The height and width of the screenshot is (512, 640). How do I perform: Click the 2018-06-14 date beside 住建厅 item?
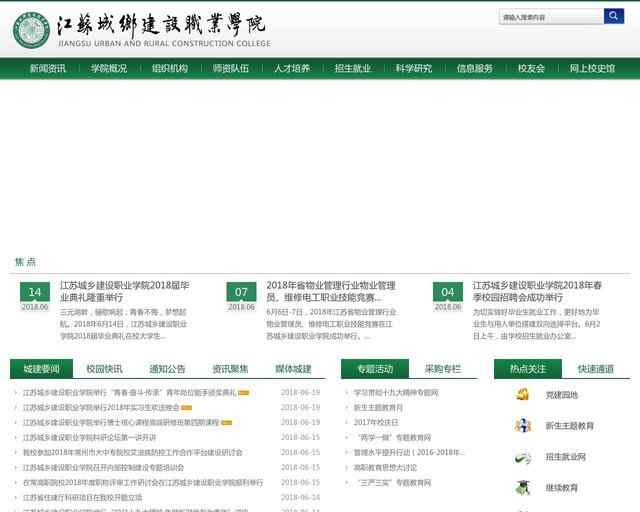[x=300, y=497]
